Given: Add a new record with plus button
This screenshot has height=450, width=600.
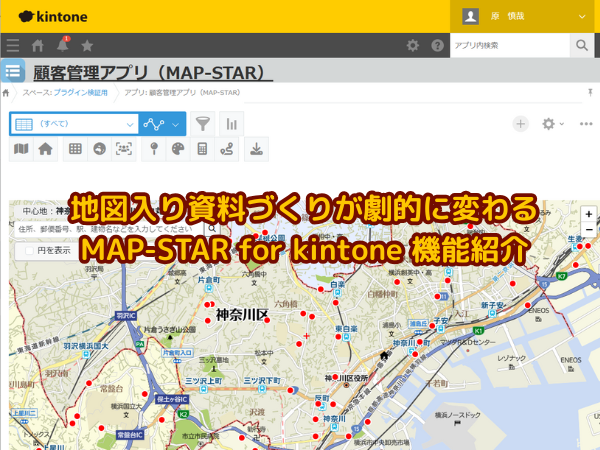Looking at the screenshot, I should (520, 124).
